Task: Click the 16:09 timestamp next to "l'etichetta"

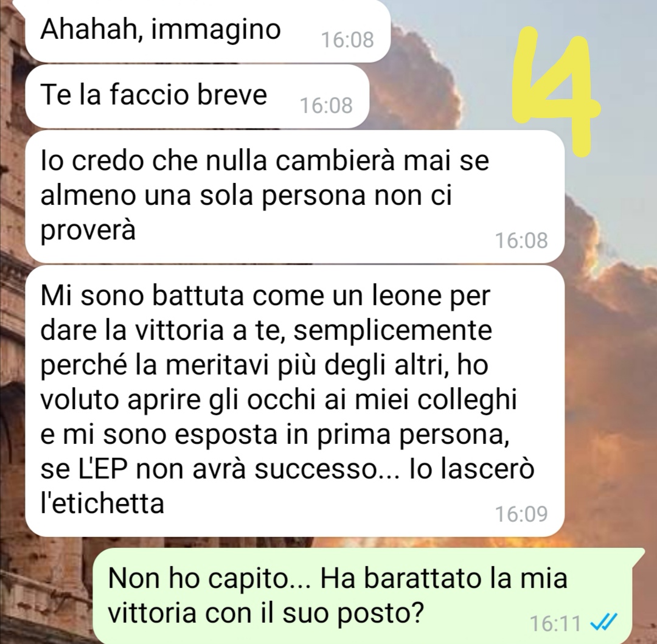Action: [x=521, y=514]
